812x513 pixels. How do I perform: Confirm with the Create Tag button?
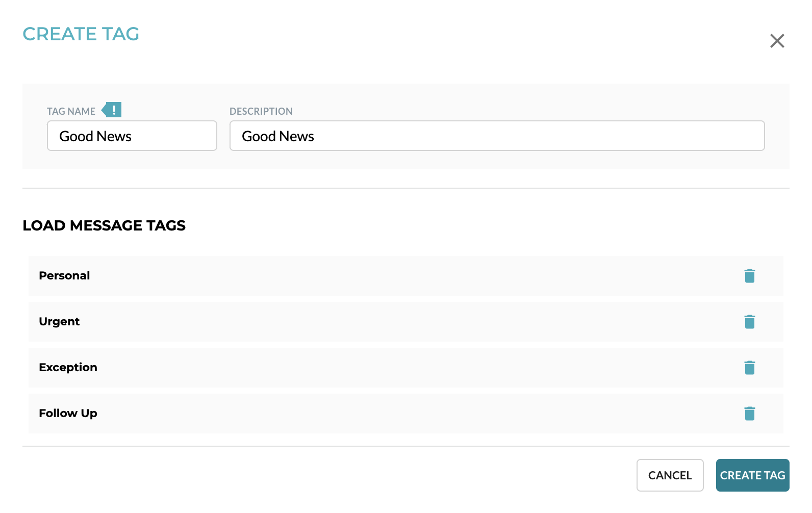pyautogui.click(x=752, y=475)
